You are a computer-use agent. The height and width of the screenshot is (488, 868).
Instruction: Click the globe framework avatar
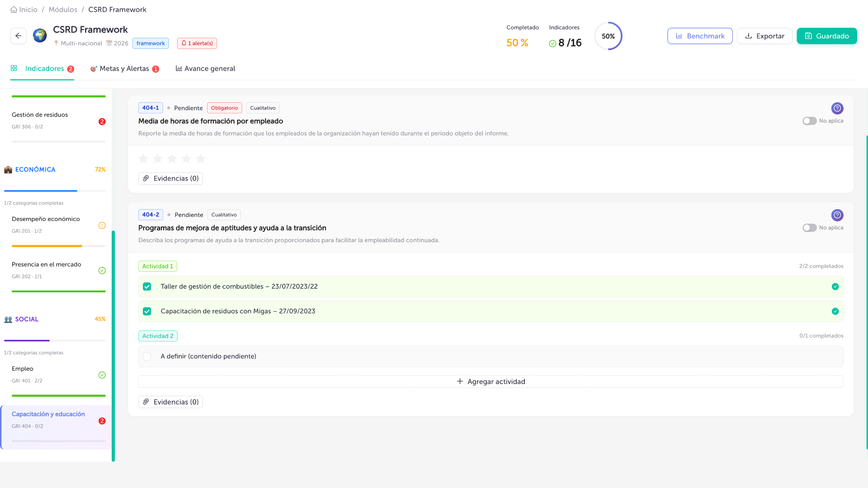(x=40, y=36)
